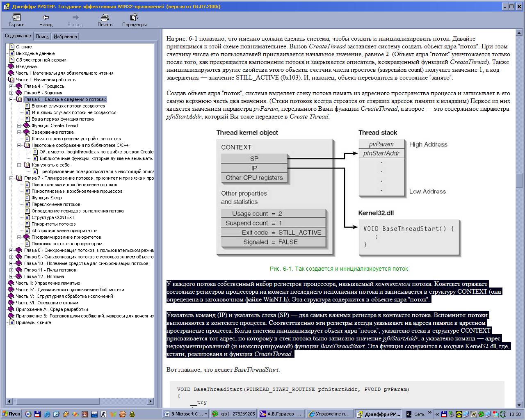This screenshot has height=420, width=525.
Task: Open Кое-что о внутреннем устройстве потока
Action: [76, 139]
